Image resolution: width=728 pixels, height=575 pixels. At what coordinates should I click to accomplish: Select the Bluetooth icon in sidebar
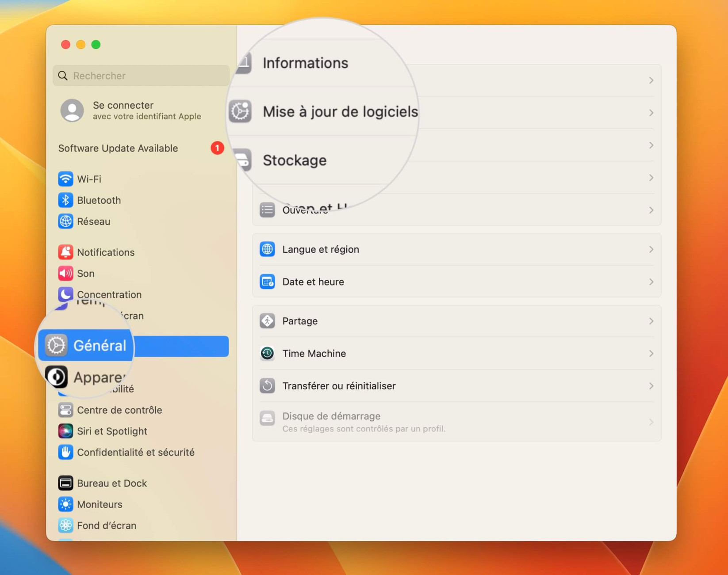click(x=65, y=200)
